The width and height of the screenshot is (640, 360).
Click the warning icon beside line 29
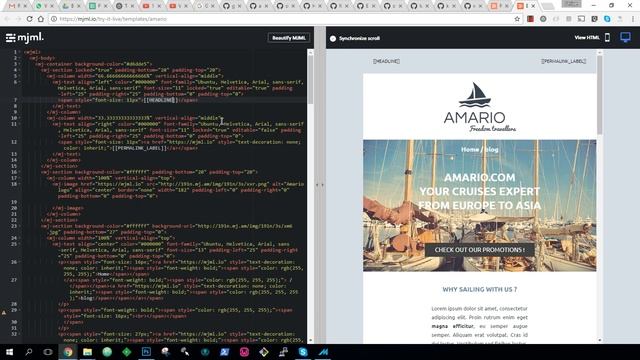4,312
